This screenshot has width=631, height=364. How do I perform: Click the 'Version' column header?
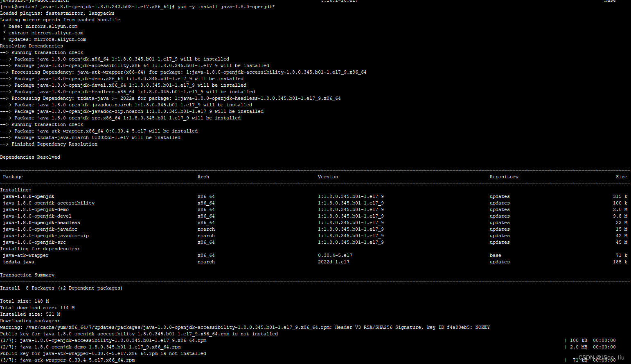(328, 177)
